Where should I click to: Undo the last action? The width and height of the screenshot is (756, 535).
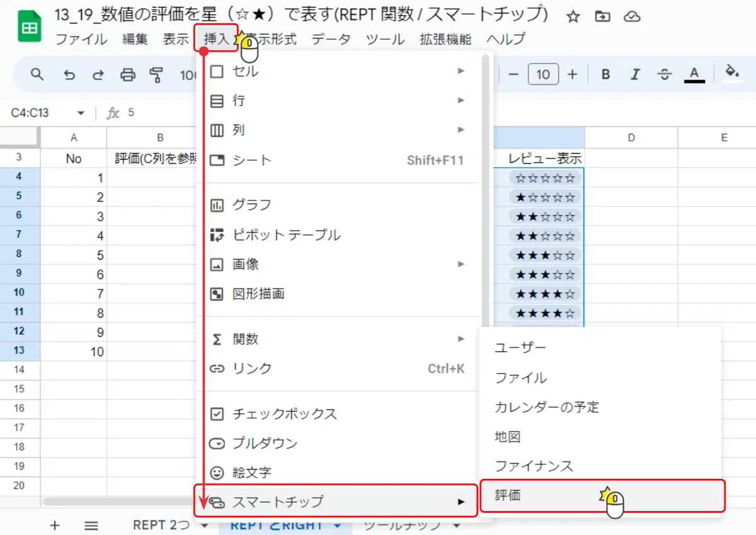[x=69, y=75]
